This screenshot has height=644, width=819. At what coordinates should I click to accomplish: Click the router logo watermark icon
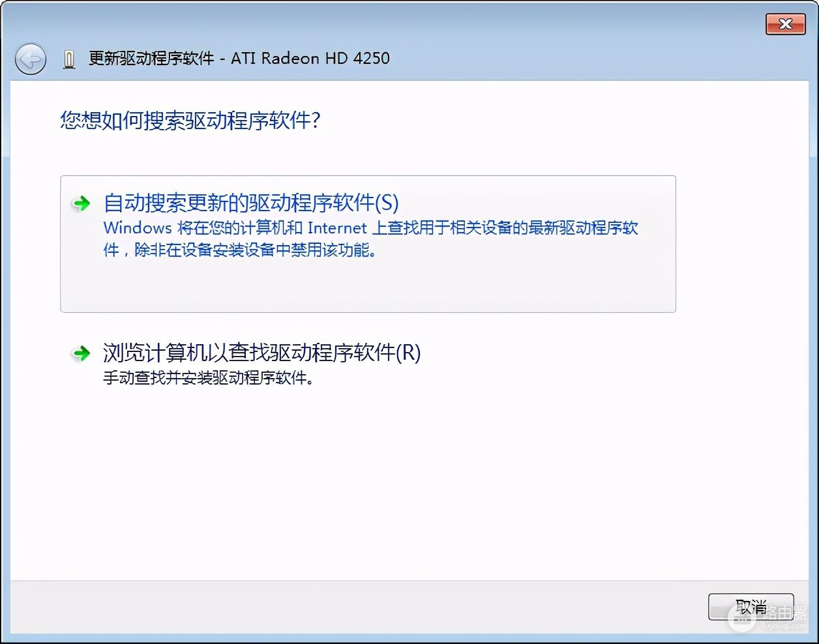741,618
